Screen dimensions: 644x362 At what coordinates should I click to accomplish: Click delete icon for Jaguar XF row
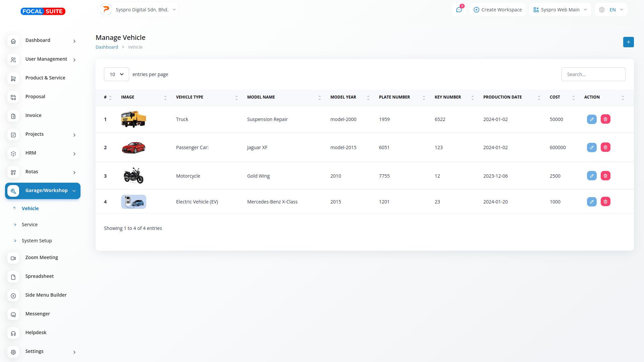point(605,147)
